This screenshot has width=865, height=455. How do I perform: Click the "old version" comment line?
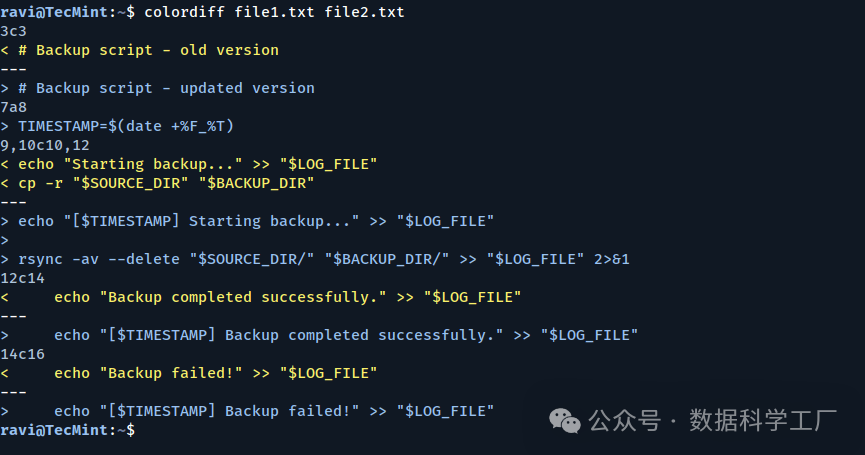point(147,50)
